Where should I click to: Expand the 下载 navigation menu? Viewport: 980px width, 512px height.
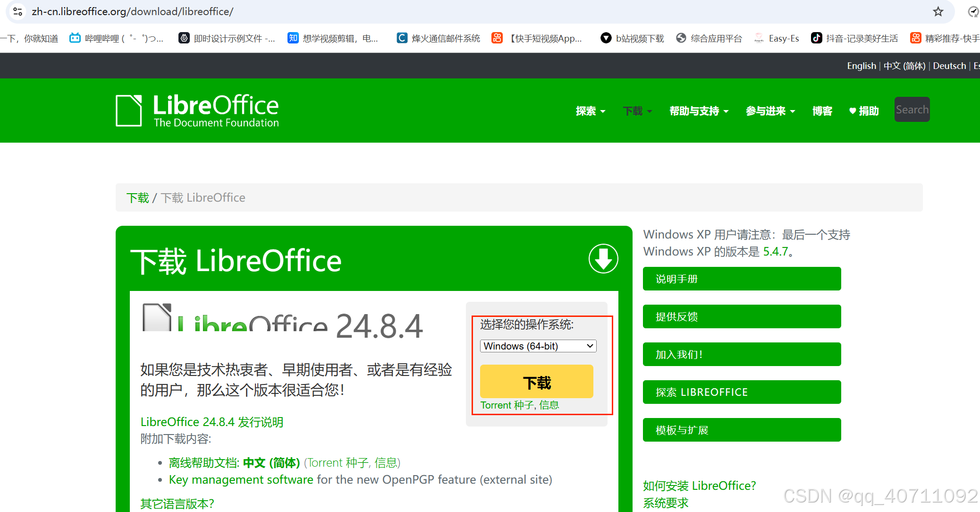click(x=637, y=111)
